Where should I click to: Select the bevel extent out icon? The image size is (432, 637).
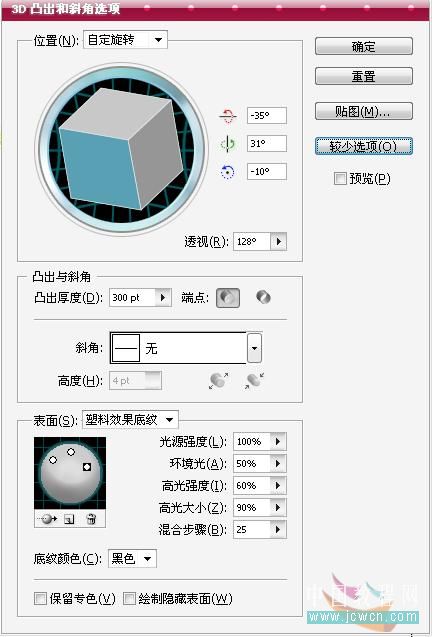pos(219,381)
